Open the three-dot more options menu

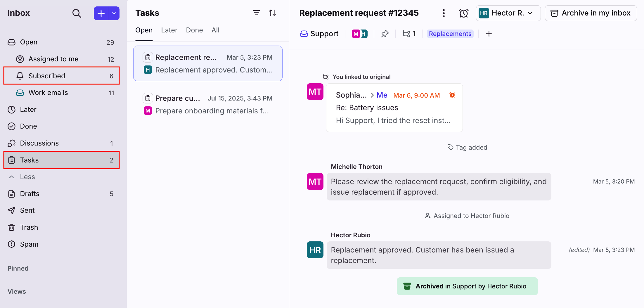(x=444, y=13)
